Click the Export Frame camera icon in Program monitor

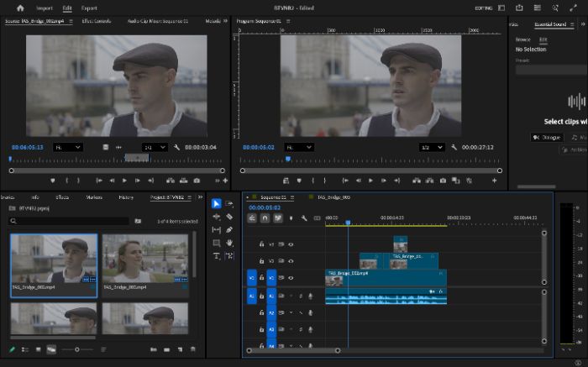(443, 181)
